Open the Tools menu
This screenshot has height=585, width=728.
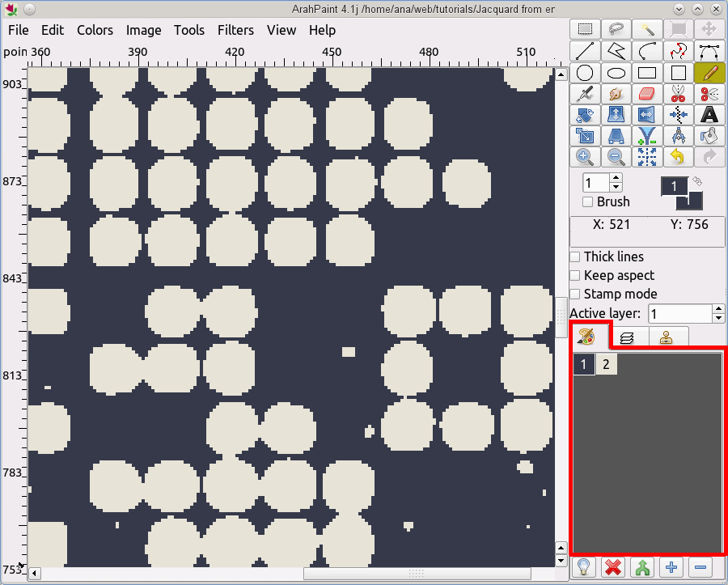click(189, 30)
